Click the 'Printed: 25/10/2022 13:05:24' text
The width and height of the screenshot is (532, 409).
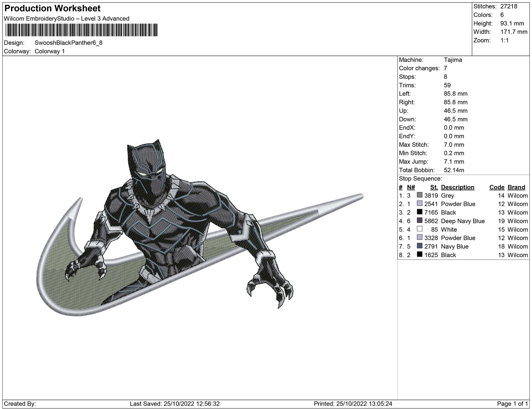[353, 403]
